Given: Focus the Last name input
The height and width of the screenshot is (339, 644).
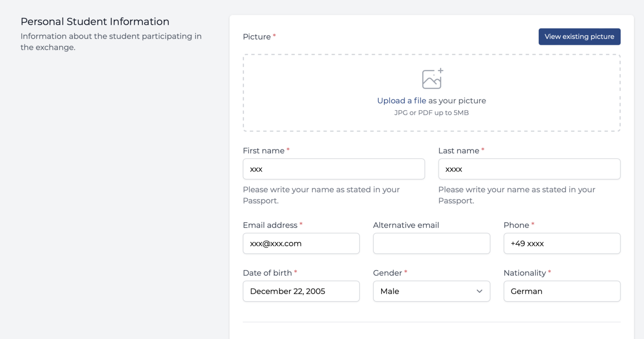Looking at the screenshot, I should coord(529,169).
